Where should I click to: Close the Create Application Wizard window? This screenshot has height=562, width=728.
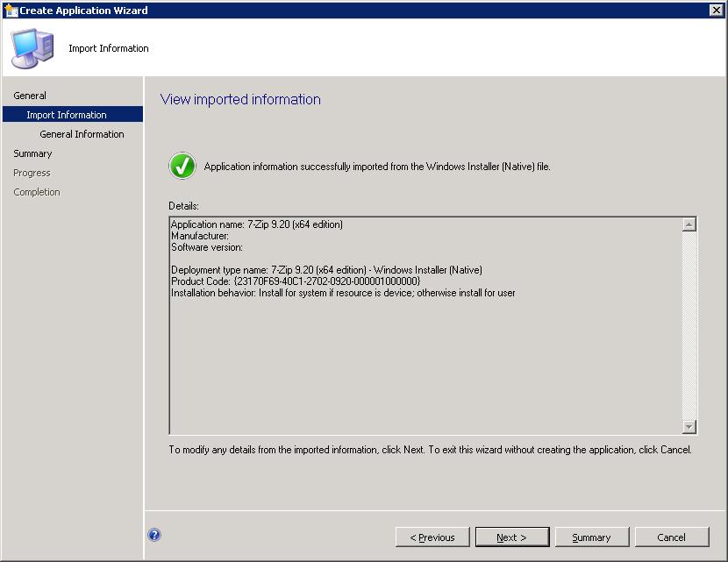[x=716, y=11]
